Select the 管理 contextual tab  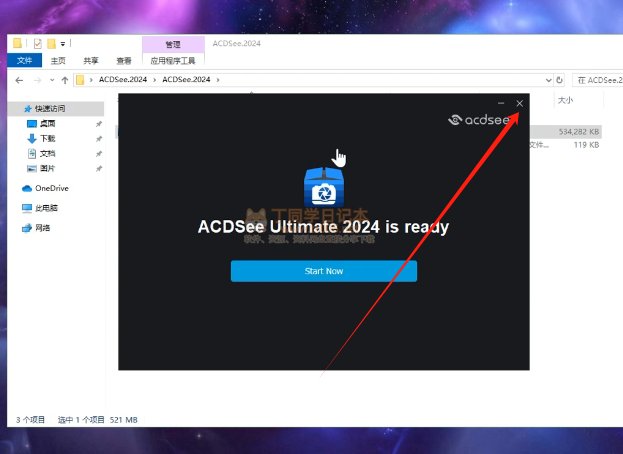pos(173,44)
